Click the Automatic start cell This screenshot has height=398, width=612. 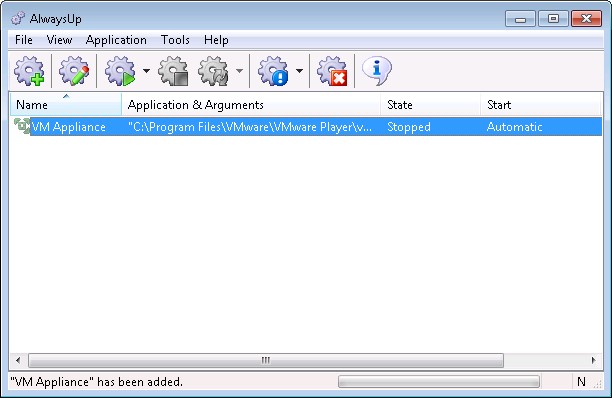pyautogui.click(x=514, y=127)
